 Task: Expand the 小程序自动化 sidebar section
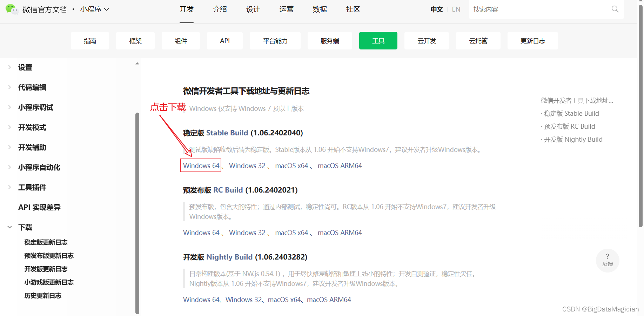point(9,167)
